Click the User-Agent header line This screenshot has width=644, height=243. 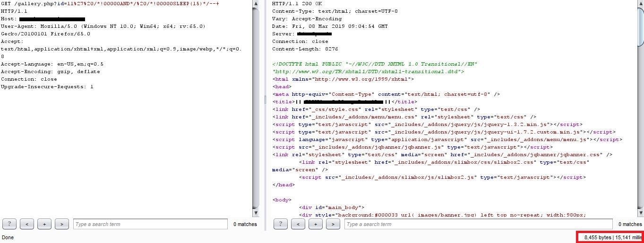103,26
